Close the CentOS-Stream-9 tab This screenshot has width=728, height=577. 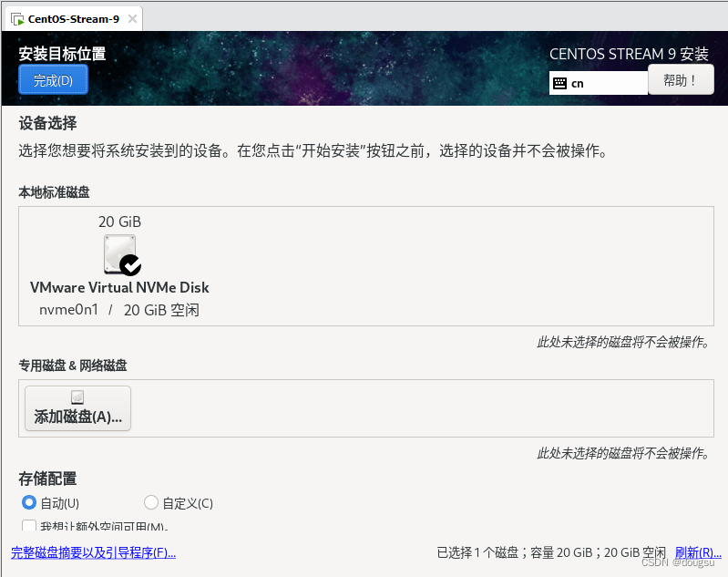pyautogui.click(x=132, y=19)
